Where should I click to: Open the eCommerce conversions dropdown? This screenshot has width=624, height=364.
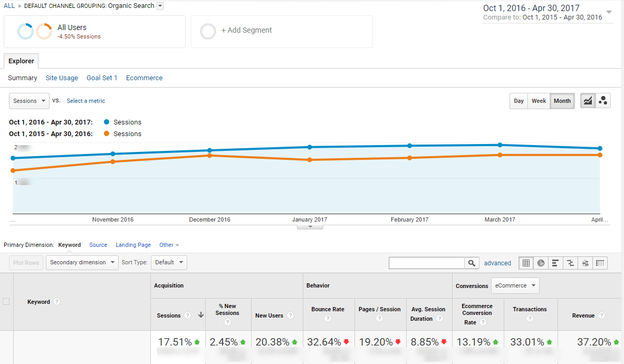click(x=515, y=285)
